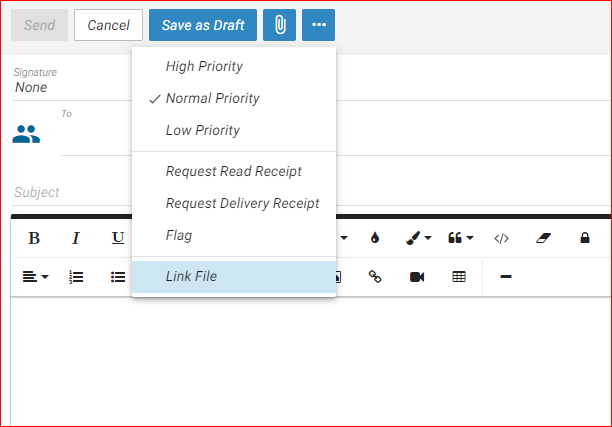Open the three-dots more options button
This screenshot has width=612, height=427.
coord(318,25)
